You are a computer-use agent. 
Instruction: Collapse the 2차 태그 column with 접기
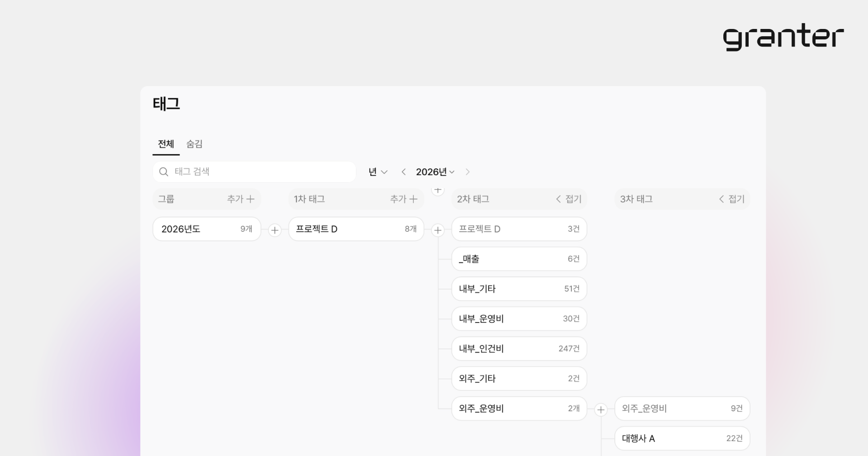click(x=569, y=199)
